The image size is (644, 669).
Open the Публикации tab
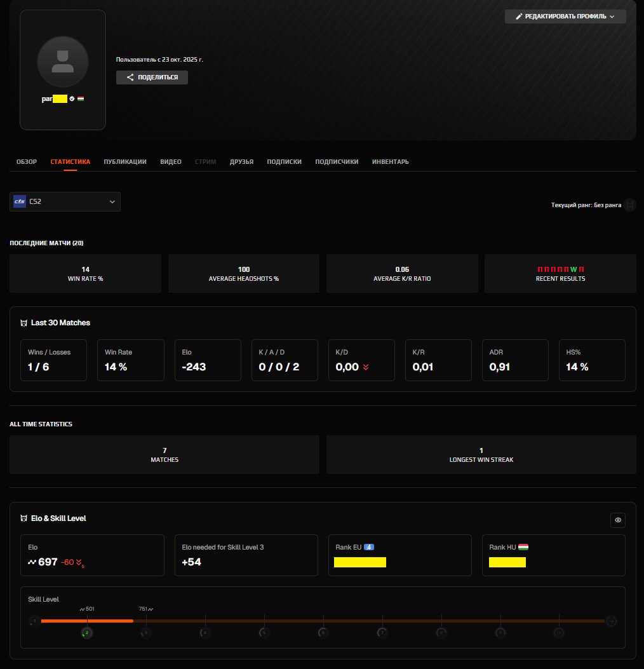coord(125,162)
